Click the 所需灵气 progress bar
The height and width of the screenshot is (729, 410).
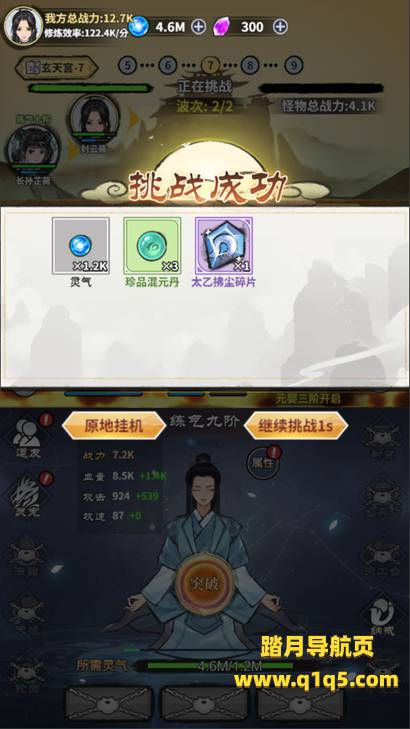pos(231,666)
